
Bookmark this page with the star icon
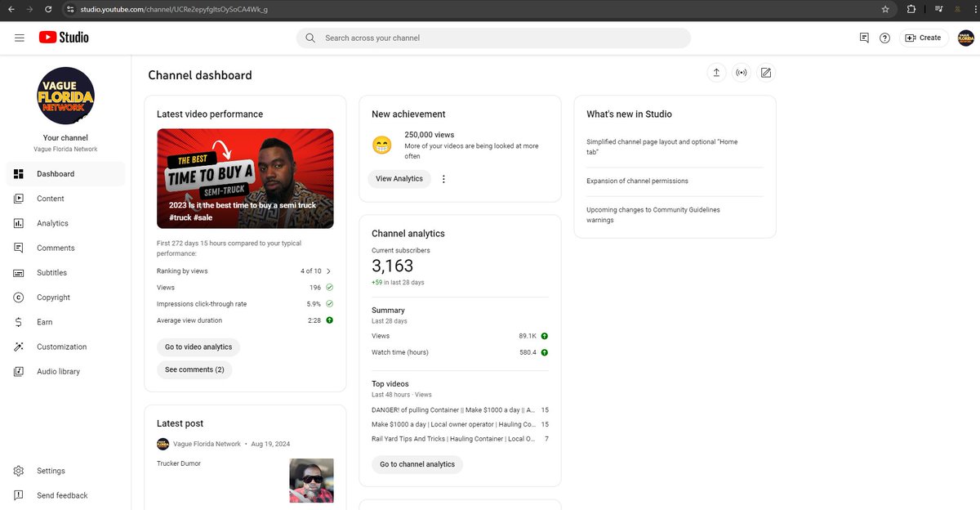click(x=885, y=9)
